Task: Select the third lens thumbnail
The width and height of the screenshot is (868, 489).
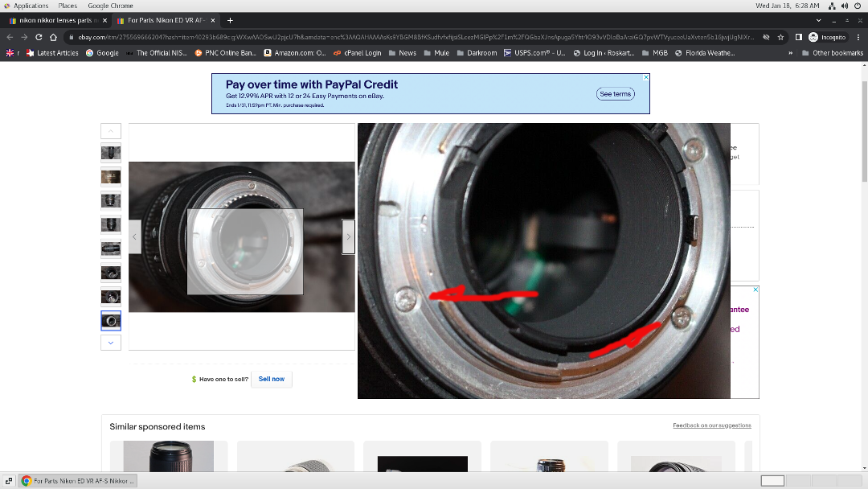Action: (111, 200)
